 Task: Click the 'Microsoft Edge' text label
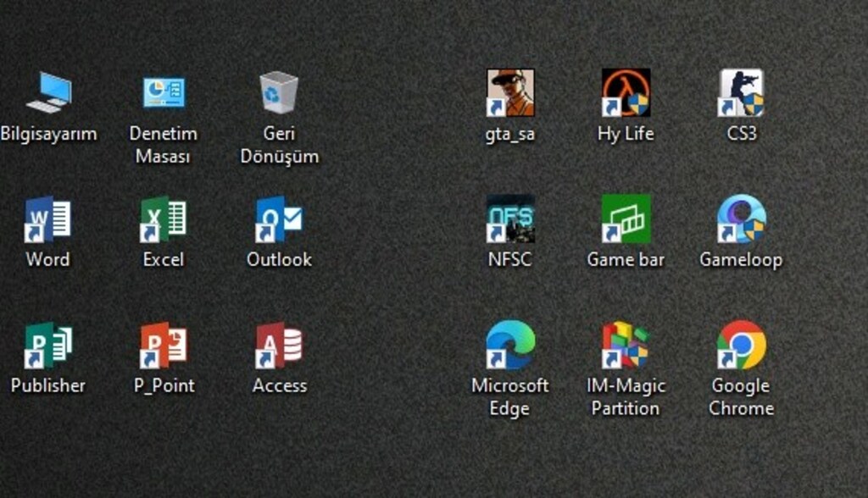point(509,396)
